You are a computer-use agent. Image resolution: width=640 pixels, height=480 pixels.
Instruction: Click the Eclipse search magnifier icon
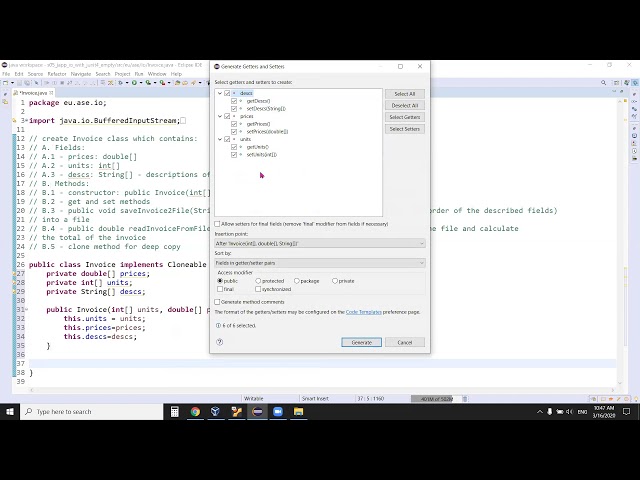click(x=604, y=83)
